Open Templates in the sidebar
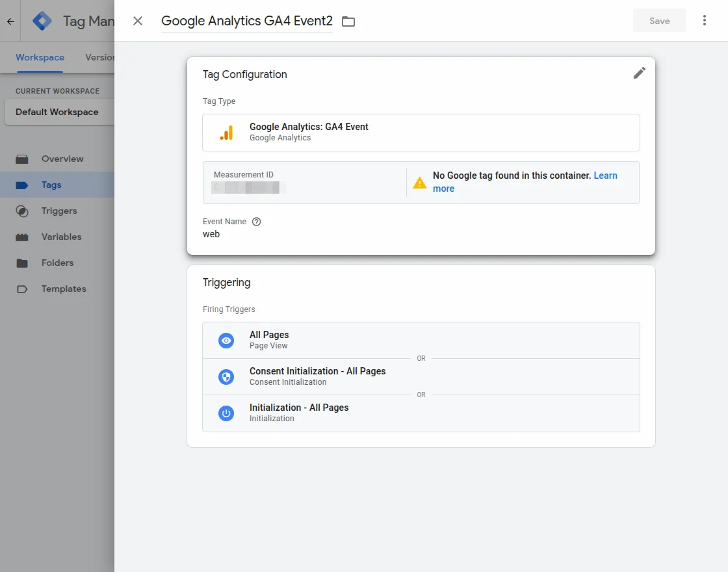This screenshot has width=728, height=572. (x=63, y=289)
